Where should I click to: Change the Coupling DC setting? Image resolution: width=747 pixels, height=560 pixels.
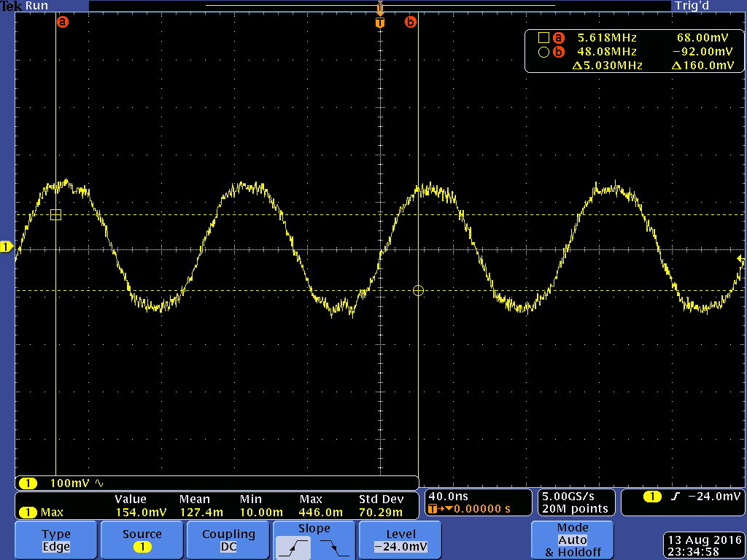[228, 540]
